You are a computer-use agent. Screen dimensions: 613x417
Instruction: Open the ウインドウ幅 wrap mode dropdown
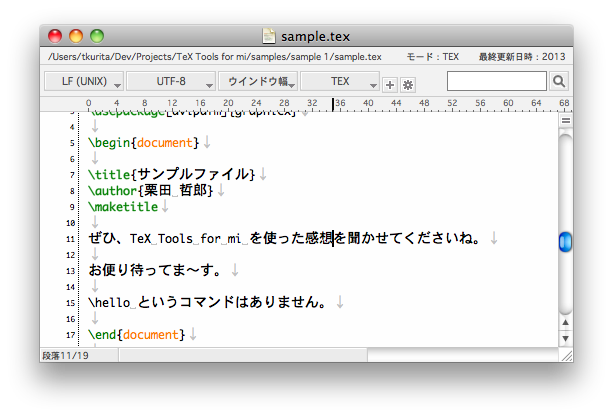[x=258, y=81]
